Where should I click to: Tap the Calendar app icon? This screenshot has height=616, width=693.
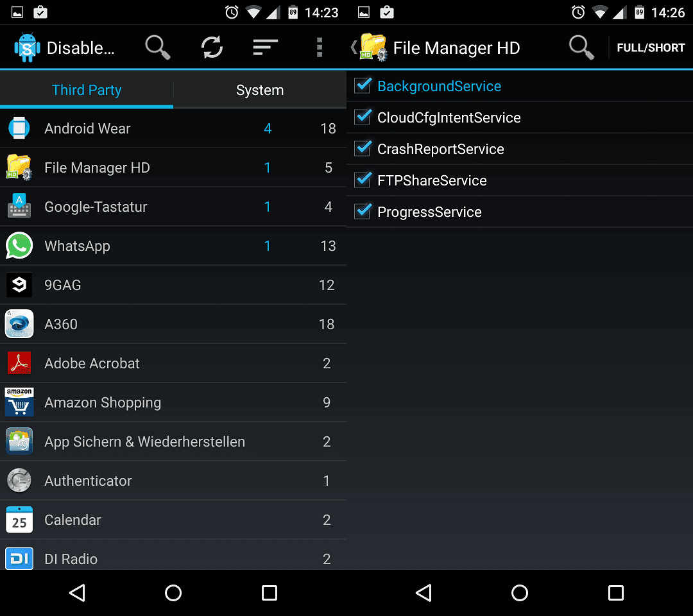tap(19, 520)
